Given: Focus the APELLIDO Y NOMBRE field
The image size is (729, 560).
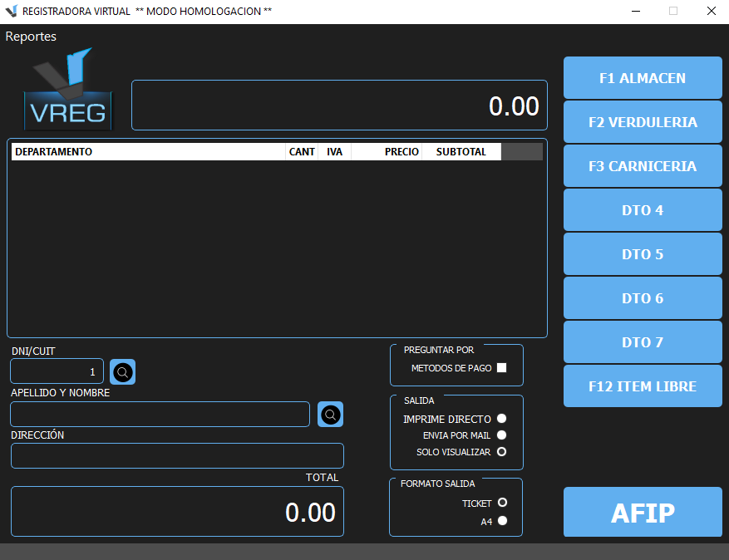Looking at the screenshot, I should tap(160, 414).
